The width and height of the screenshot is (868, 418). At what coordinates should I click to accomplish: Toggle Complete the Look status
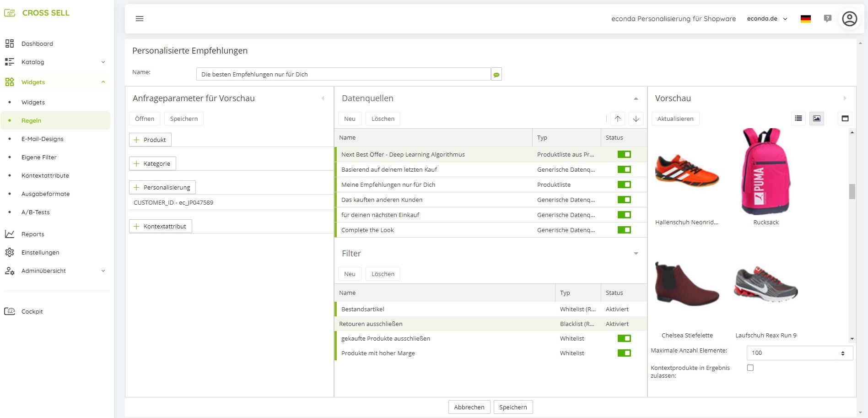[624, 230]
